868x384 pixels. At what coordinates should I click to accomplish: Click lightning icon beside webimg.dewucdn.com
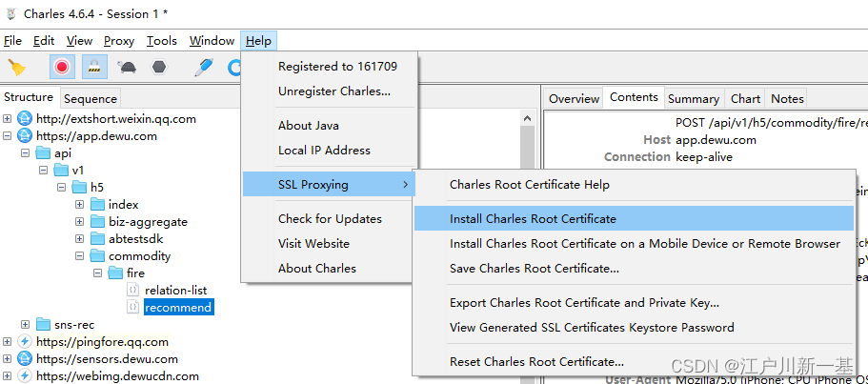(25, 375)
